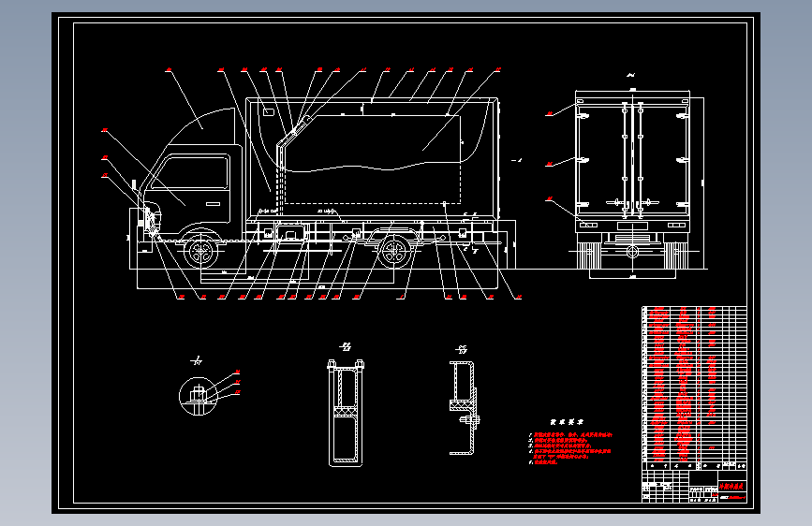Select the right tire in the rear view
This screenshot has height=526, width=812.
tap(676, 256)
